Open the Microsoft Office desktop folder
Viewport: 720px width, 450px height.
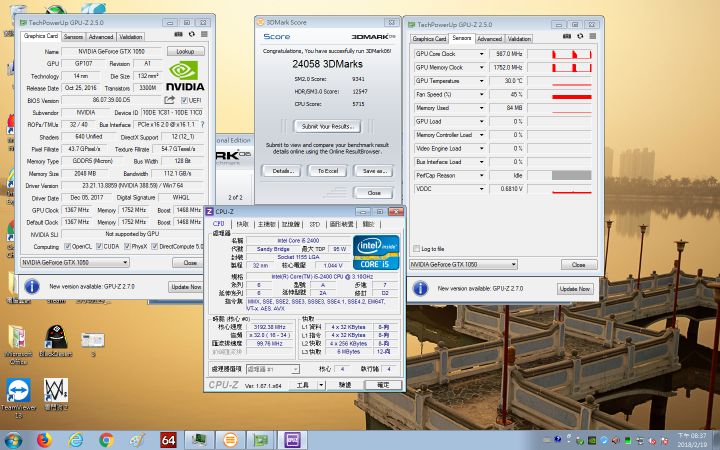[x=18, y=344]
